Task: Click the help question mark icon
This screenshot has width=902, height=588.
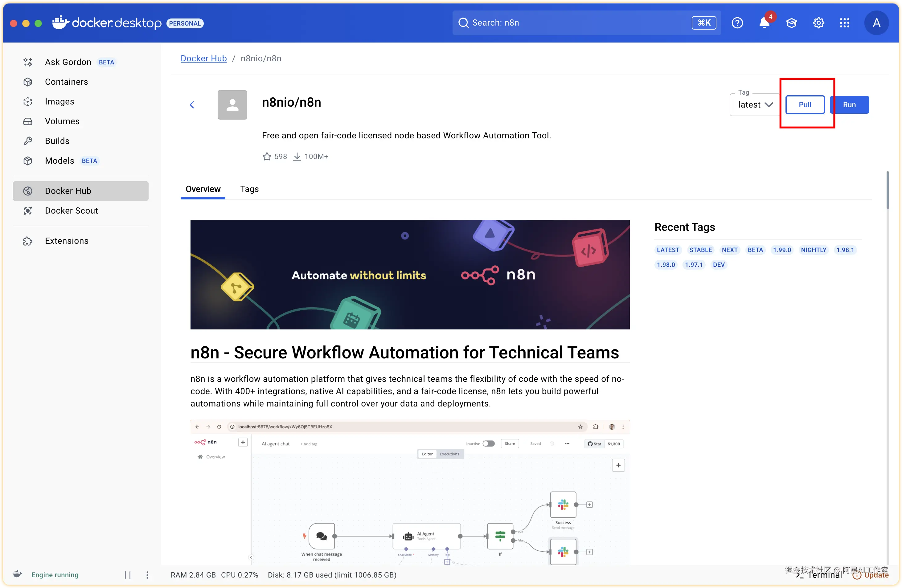Action: click(737, 23)
